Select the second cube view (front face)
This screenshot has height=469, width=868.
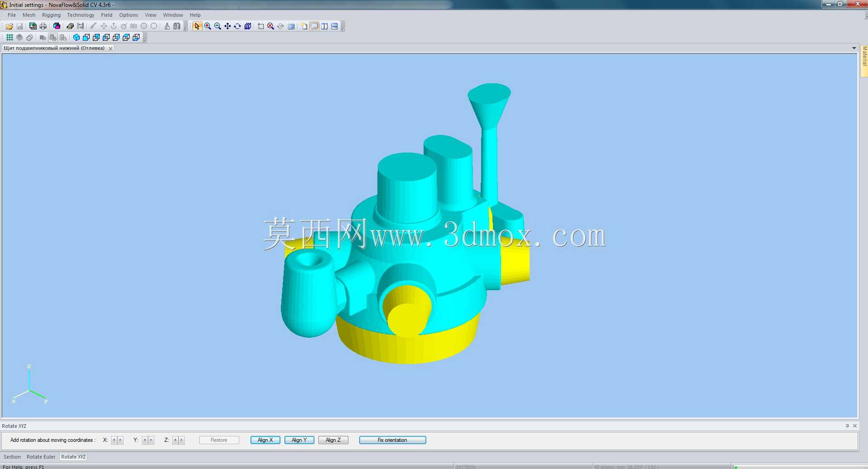[x=86, y=38]
